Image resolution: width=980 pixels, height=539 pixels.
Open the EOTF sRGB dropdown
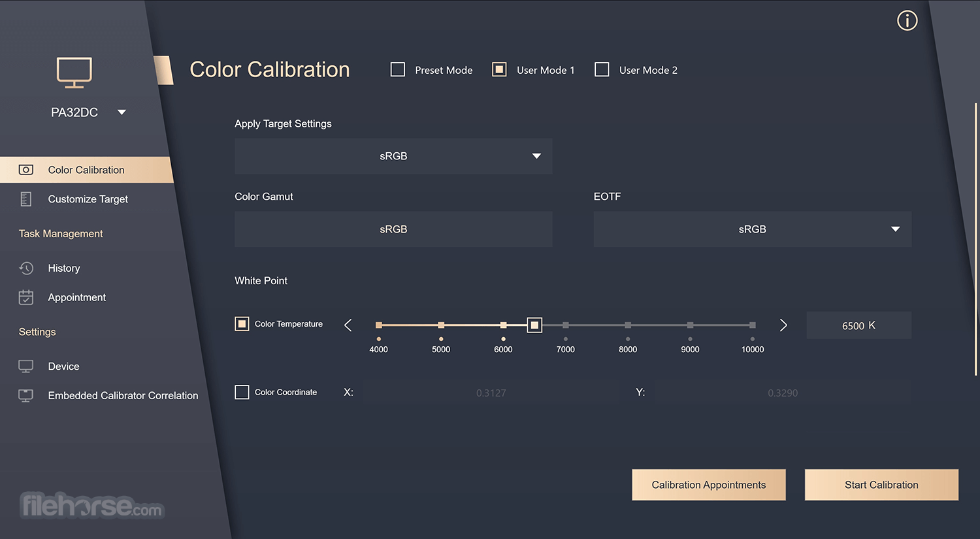(x=752, y=229)
